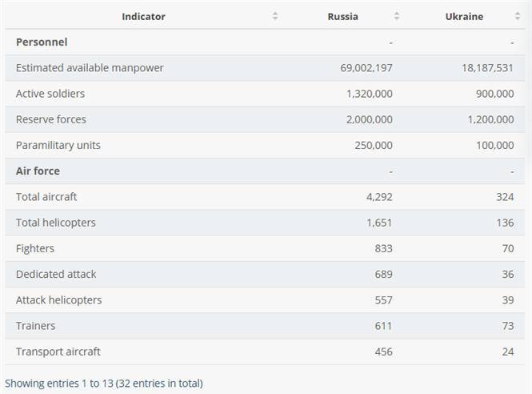
Task: Click Ukraine's transport aircraft value 24
Action: [x=507, y=352]
